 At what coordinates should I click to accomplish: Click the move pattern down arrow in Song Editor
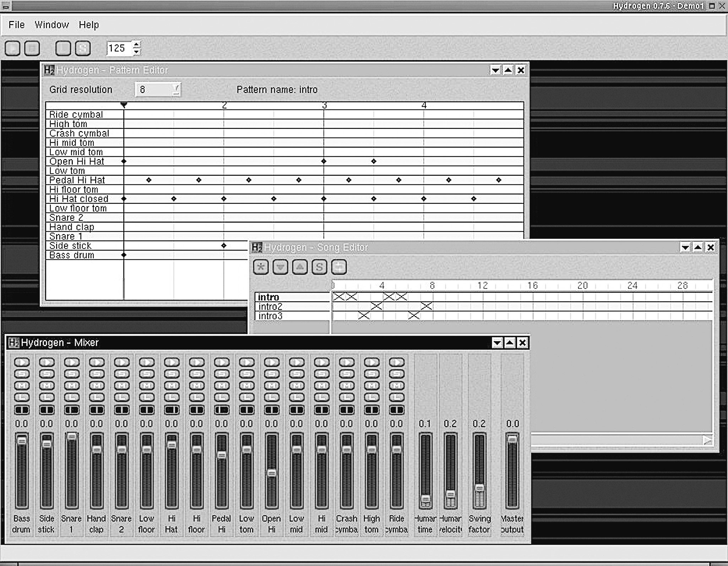[x=280, y=267]
